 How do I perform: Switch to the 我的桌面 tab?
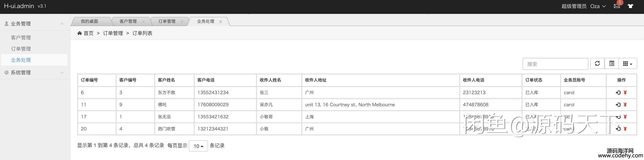[x=89, y=22]
